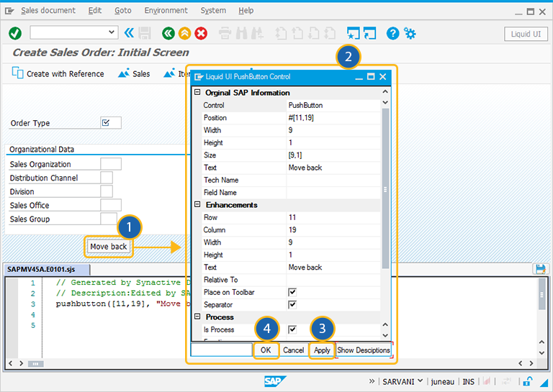Screen dimensions: 553x392
Task: Click the green checkmark Enter icon
Action: 15,34
